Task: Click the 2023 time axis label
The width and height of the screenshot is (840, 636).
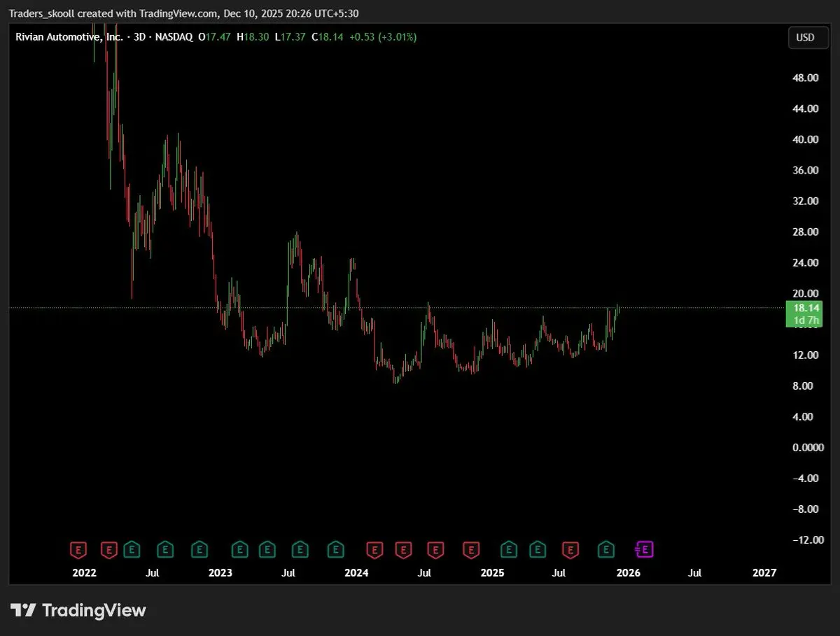Action: pos(220,572)
